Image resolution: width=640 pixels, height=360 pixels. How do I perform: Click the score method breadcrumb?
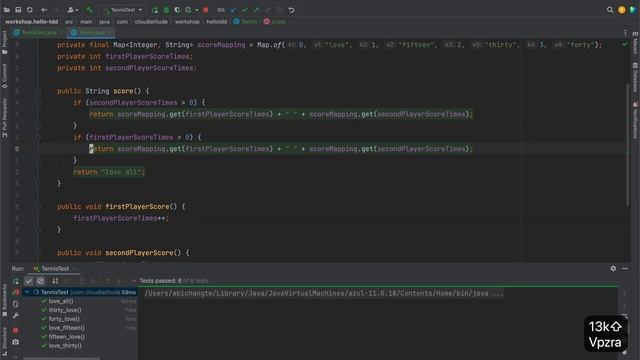pyautogui.click(x=275, y=22)
